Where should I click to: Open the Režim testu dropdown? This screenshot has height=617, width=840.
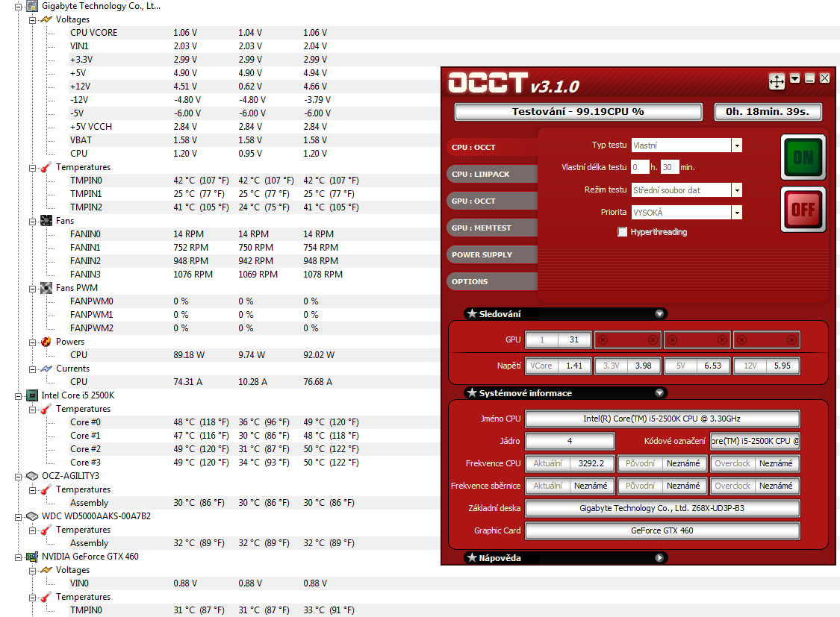[737, 190]
